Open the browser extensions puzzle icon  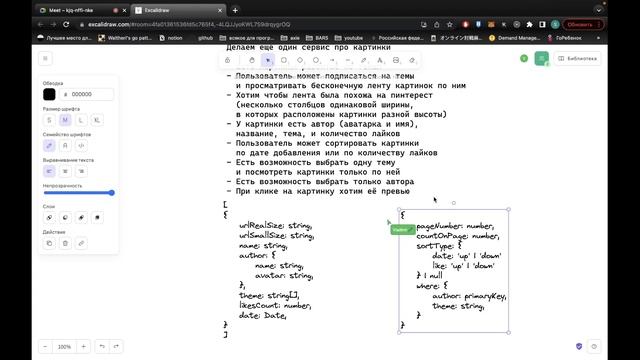[529, 24]
